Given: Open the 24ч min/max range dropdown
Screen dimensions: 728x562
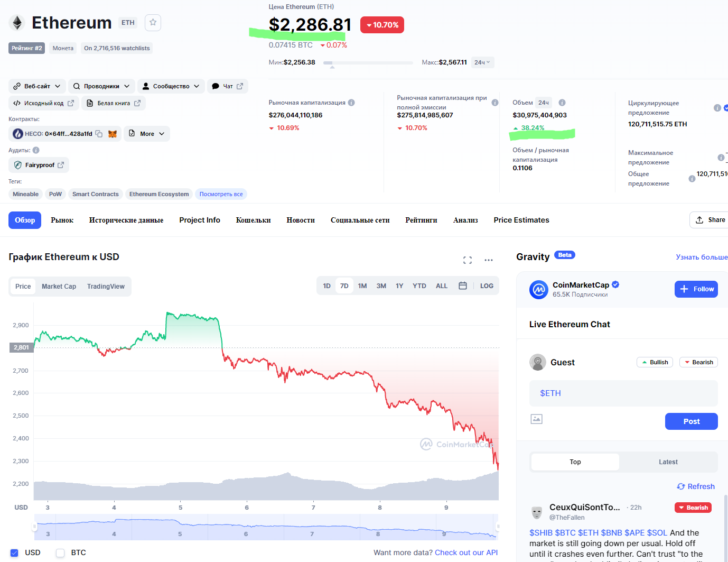Looking at the screenshot, I should 482,62.
